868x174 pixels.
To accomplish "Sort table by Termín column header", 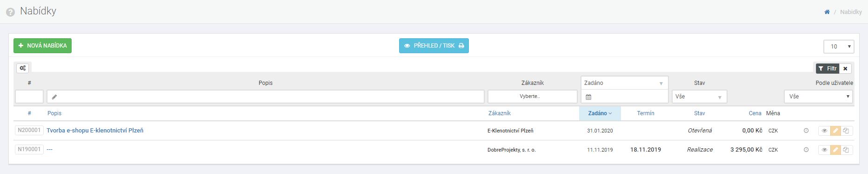I will tap(646, 113).
